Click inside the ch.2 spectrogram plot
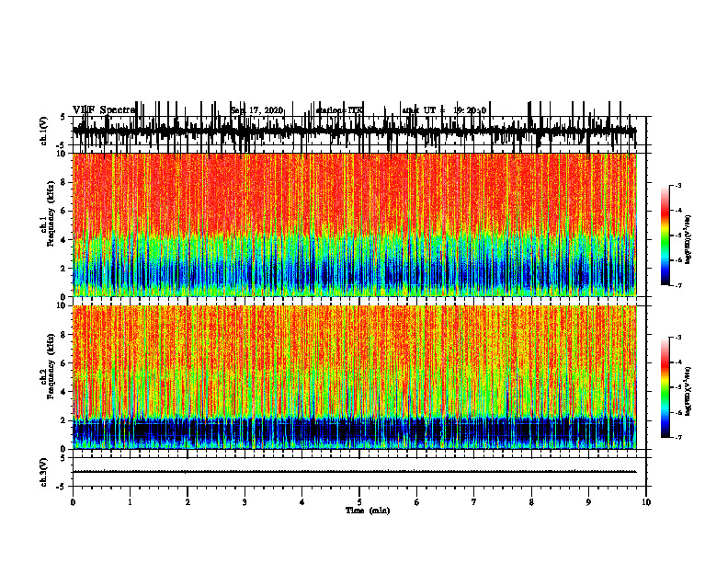This screenshot has height=563, width=728. 354,377
